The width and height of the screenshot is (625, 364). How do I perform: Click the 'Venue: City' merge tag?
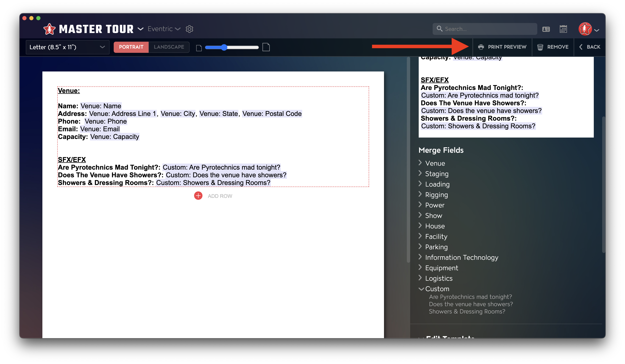[x=178, y=113]
